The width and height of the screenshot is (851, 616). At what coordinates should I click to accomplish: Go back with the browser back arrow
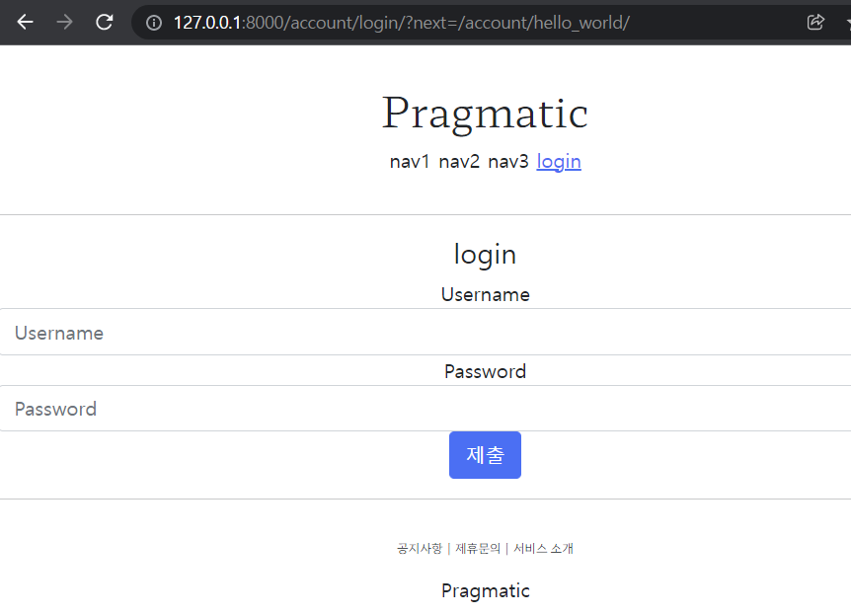[x=26, y=23]
